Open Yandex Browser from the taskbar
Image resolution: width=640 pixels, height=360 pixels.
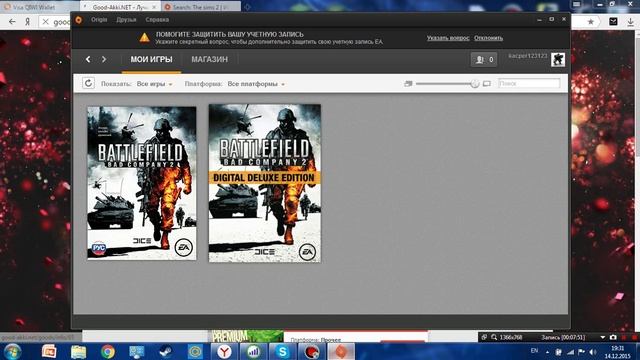coord(224,352)
